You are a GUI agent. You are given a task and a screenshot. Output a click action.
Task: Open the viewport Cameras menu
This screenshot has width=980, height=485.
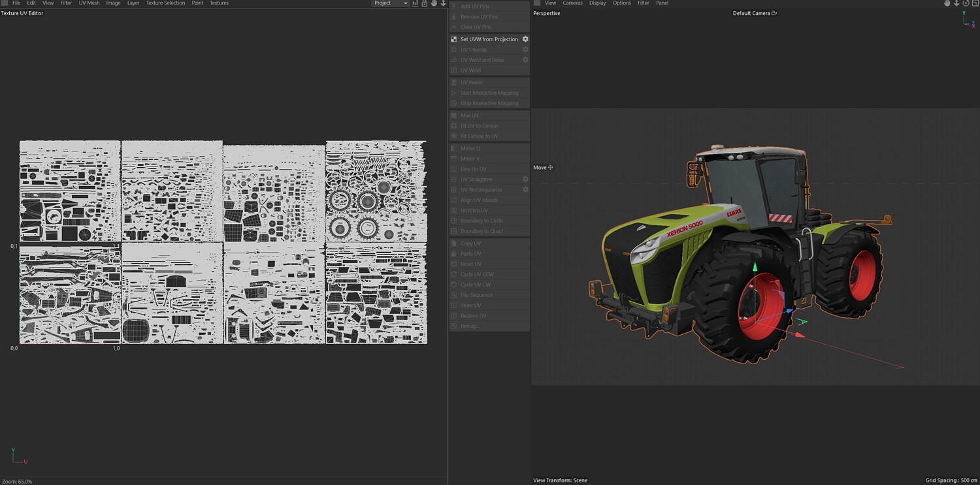pyautogui.click(x=572, y=3)
